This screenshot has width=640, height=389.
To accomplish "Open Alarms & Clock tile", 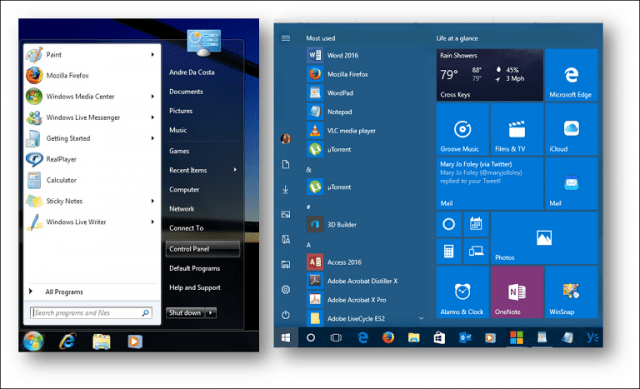I will click(x=462, y=292).
